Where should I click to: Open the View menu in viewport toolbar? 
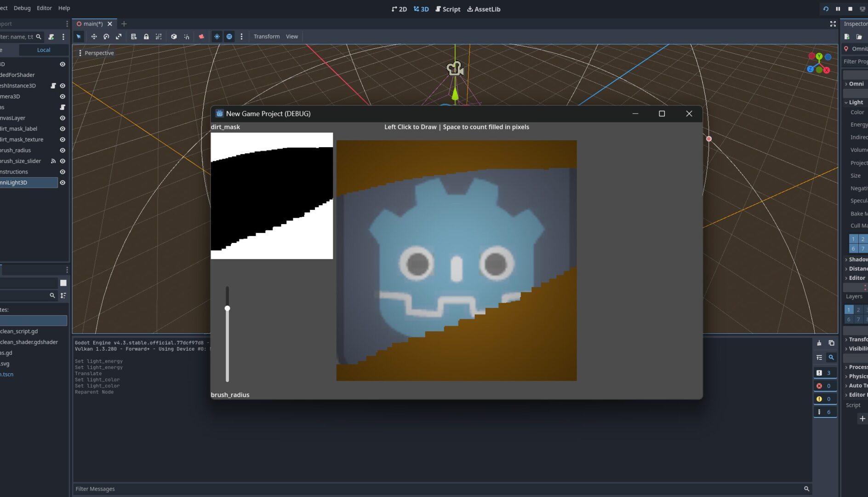point(292,36)
